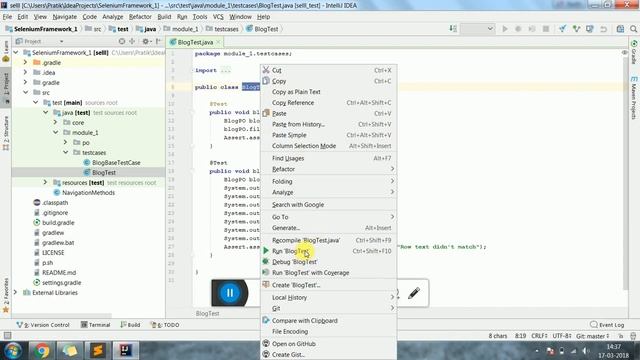Open IntelliJ IDEA taskbar icon
The width and height of the screenshot is (640, 360).
pos(126,351)
